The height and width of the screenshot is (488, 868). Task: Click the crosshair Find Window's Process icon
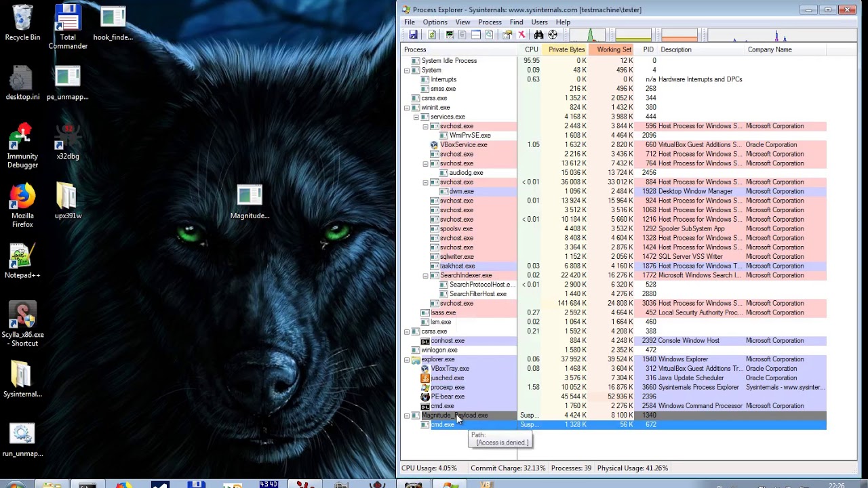tap(553, 35)
